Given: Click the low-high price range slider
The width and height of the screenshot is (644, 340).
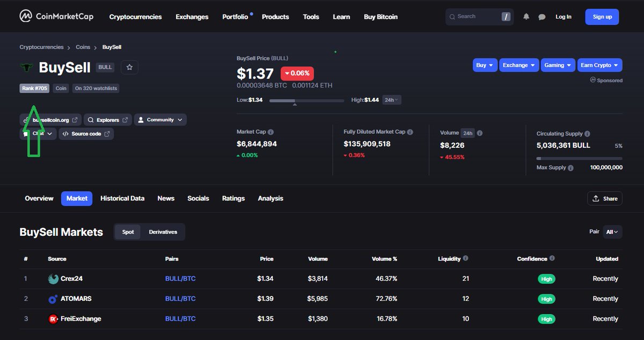Looking at the screenshot, I should 307,100.
